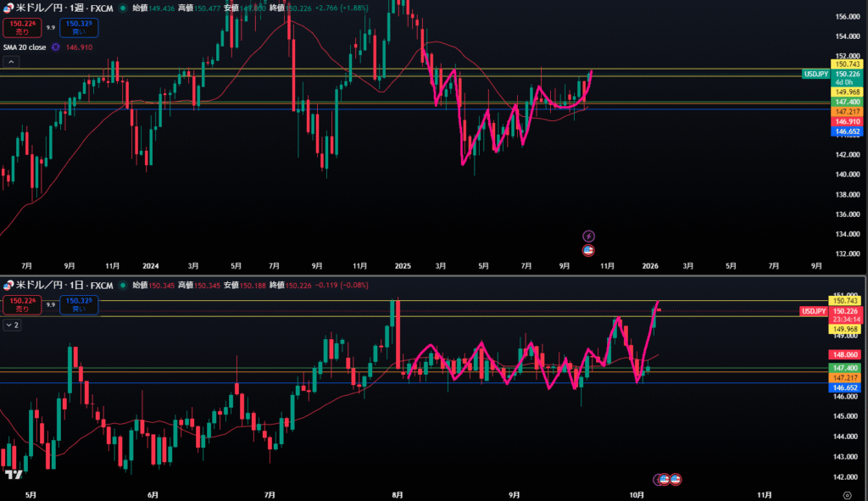Click the green market status dot on weekly chart
Image resolution: width=868 pixels, height=501 pixels.
[x=123, y=8]
